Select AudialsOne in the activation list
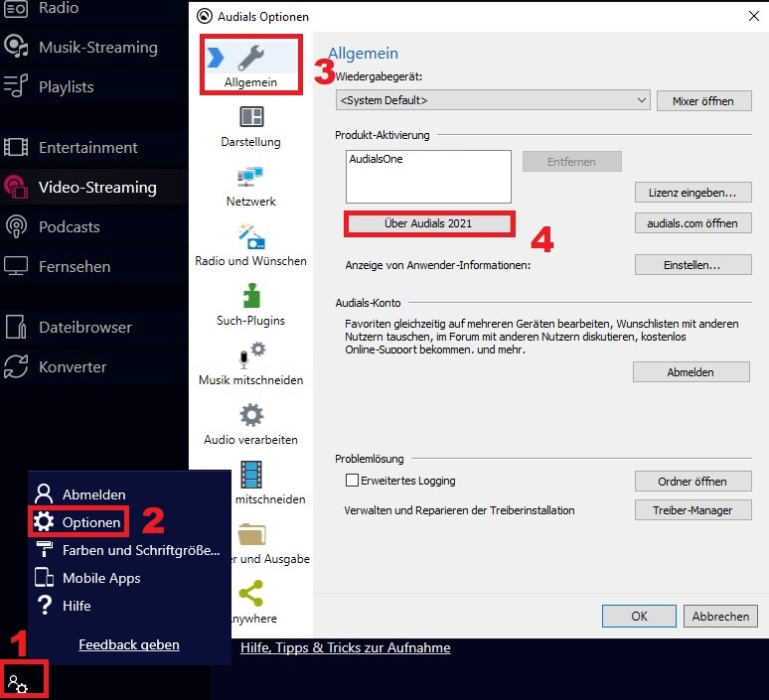Image resolution: width=769 pixels, height=700 pixels. click(377, 159)
